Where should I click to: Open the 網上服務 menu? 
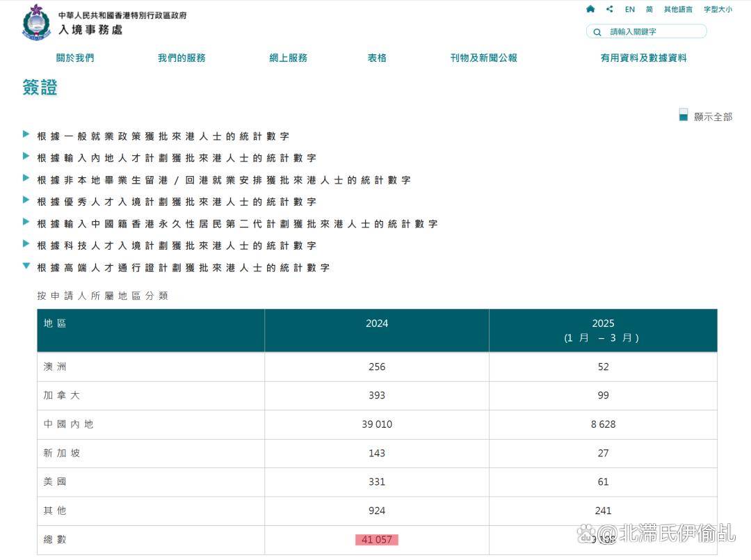tap(288, 58)
